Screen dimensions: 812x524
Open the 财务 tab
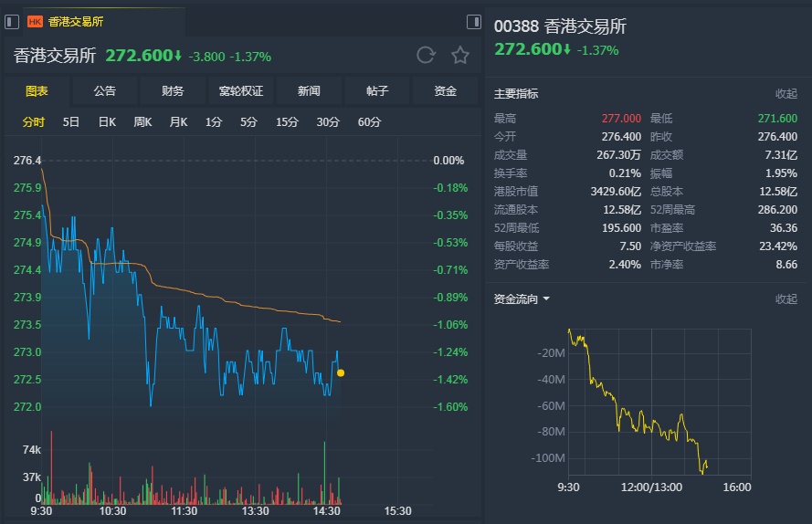point(173,90)
